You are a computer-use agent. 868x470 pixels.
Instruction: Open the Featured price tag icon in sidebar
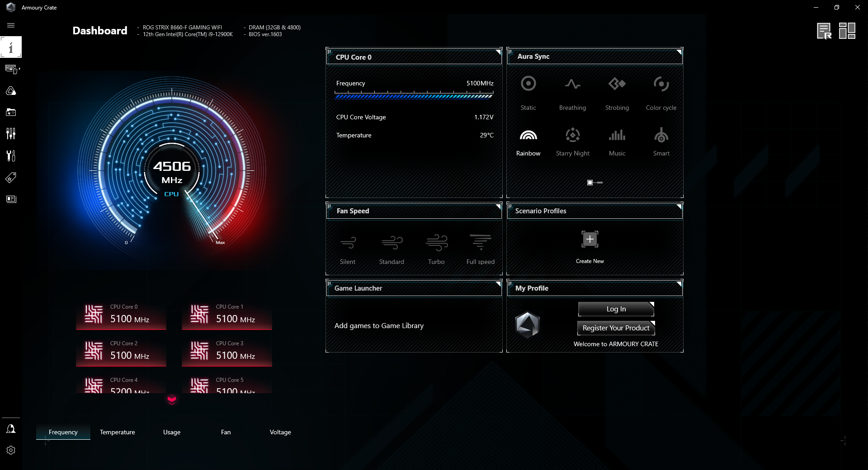point(11,178)
